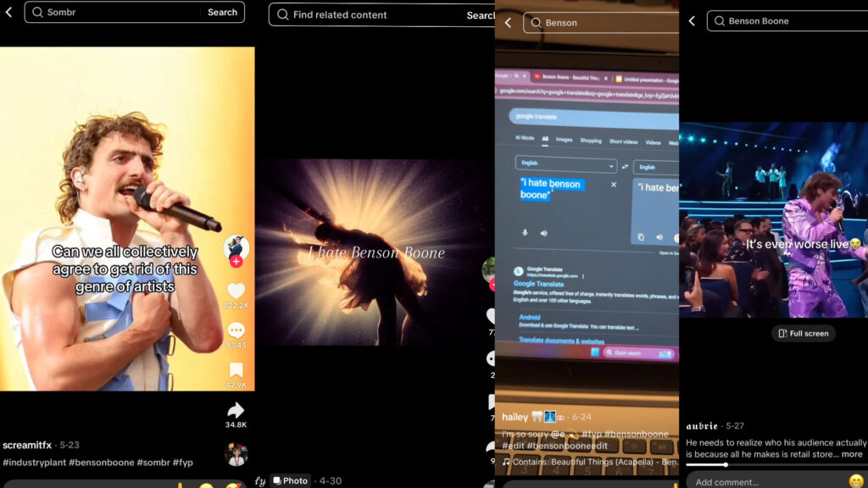Open spinning sound disc on screamitfx video
The height and width of the screenshot is (488, 868).
[x=236, y=454]
